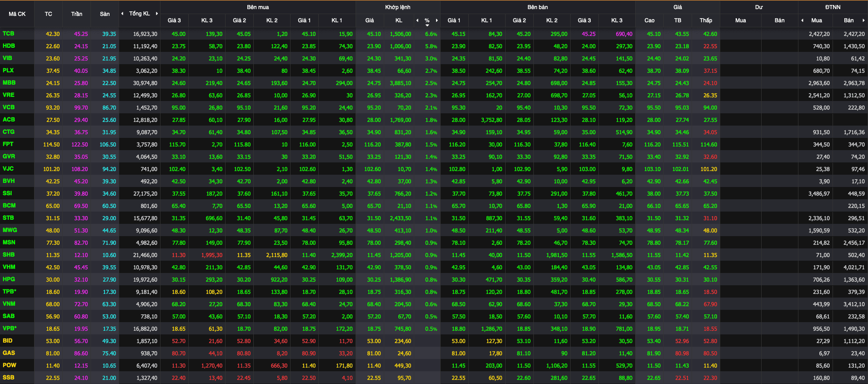The width and height of the screenshot is (868, 384).
Task: Sort by the Thấp price header
Action: tap(706, 20)
